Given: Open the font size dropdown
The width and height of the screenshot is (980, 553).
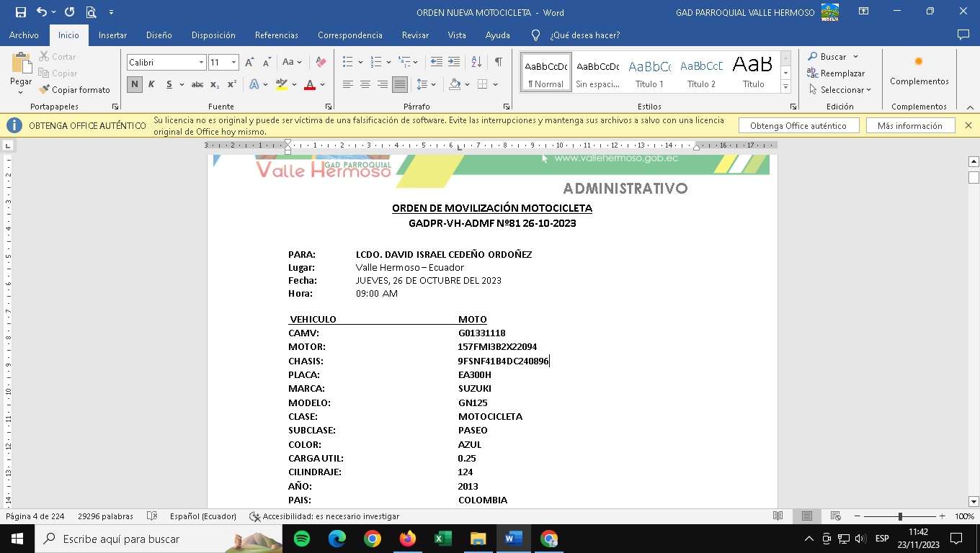Looking at the screenshot, I should [x=233, y=63].
